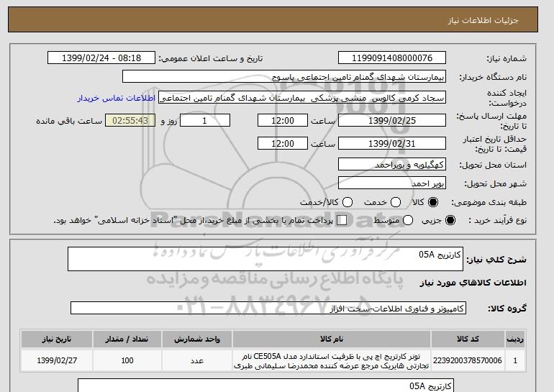Image resolution: width=554 pixels, height=392 pixels.
Task: Choose the کالا/خدمت radio option
Action: [348, 203]
